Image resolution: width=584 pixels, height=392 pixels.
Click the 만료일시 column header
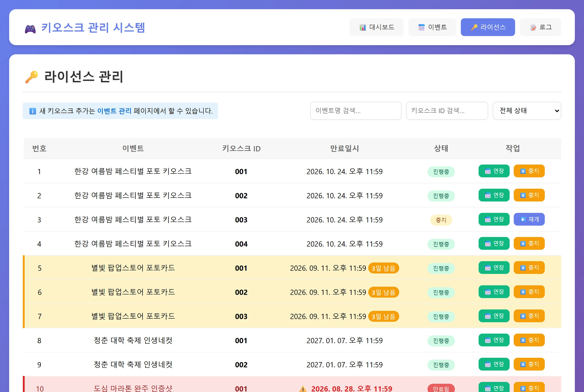point(345,148)
